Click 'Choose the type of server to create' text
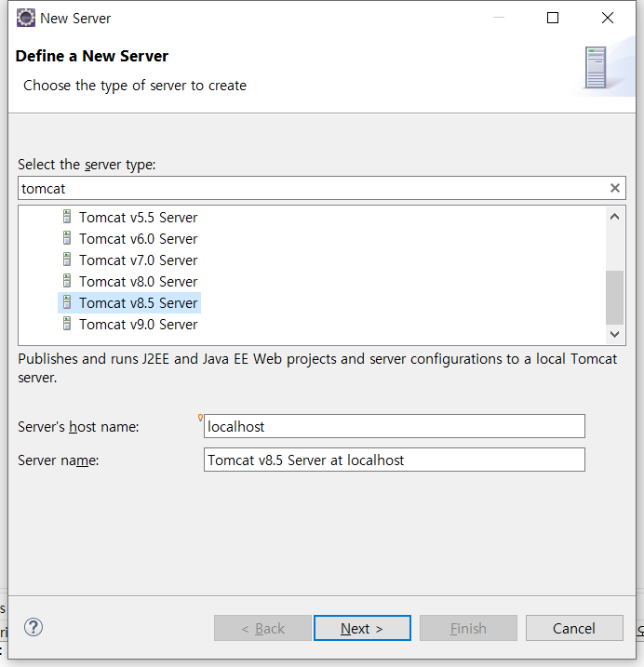This screenshot has height=667, width=644. click(135, 86)
